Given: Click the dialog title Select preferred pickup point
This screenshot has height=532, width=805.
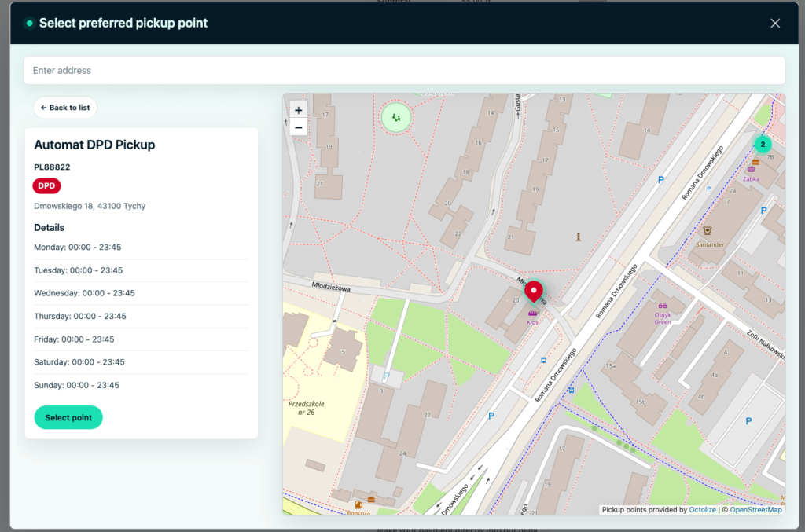Looking at the screenshot, I should pyautogui.click(x=123, y=23).
